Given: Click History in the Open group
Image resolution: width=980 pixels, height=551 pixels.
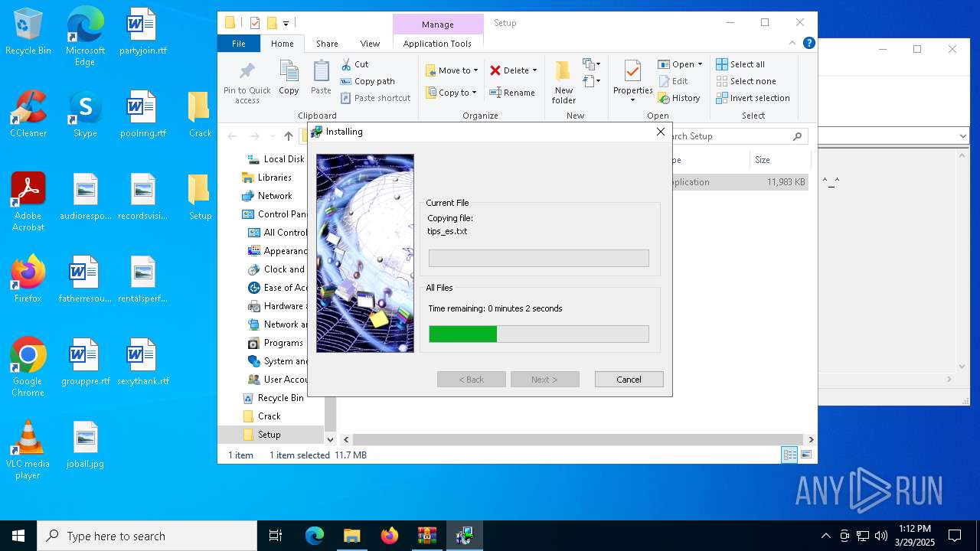Looking at the screenshot, I should pyautogui.click(x=679, y=98).
